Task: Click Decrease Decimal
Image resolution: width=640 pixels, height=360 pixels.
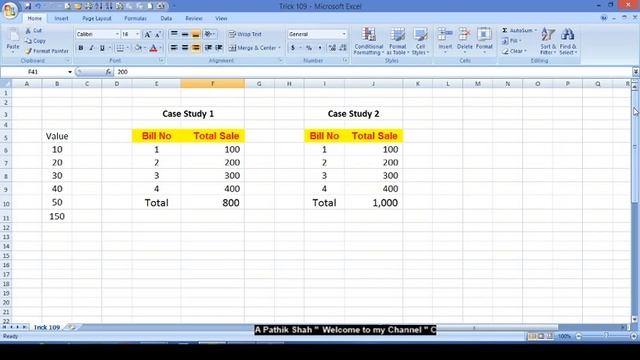Action: (x=343, y=48)
